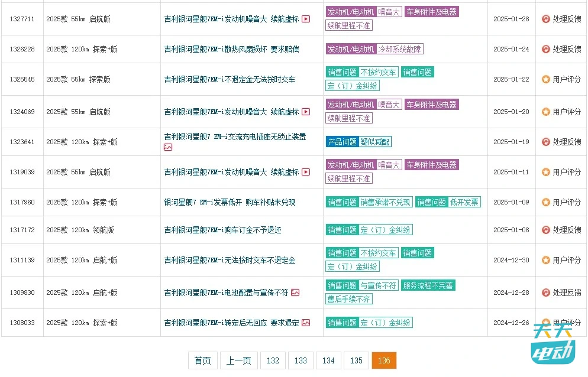Click the video icon in row 1319039
Image resolution: width=588 pixels, height=377 pixels.
tap(306, 172)
